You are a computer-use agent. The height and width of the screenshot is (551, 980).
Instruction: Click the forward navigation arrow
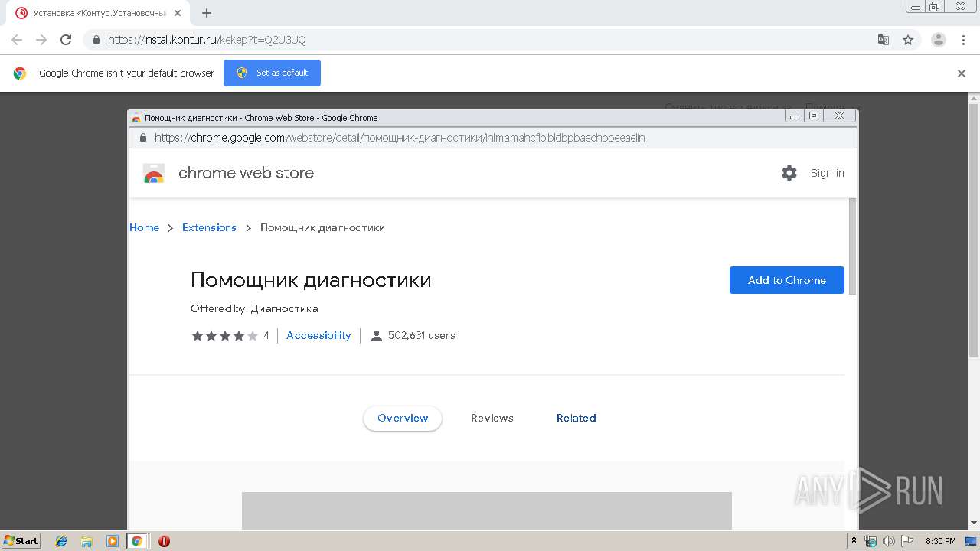click(41, 40)
